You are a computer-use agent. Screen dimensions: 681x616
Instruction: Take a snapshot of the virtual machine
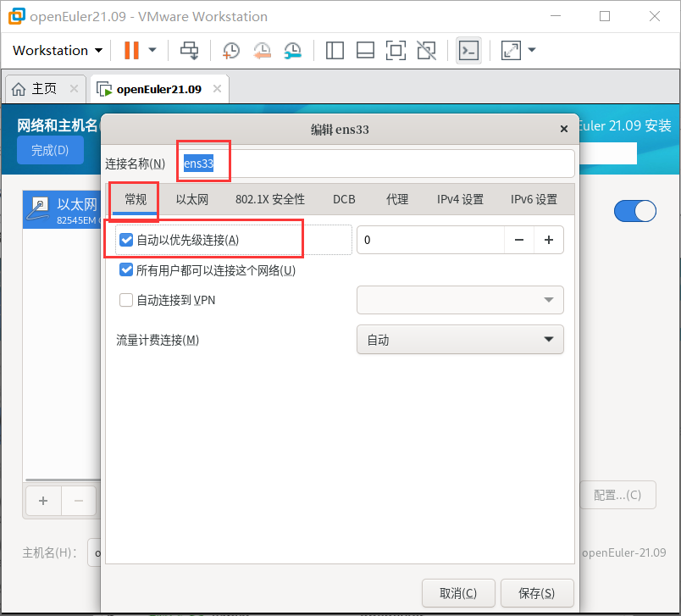pos(231,50)
